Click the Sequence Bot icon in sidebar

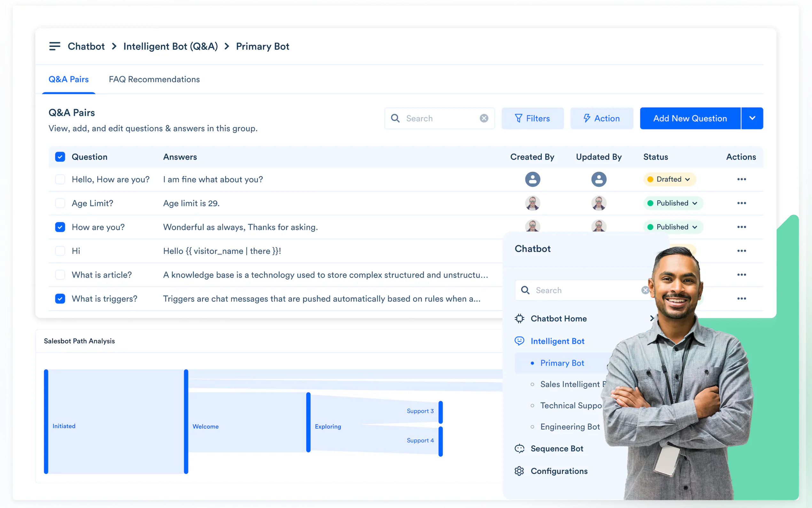(519, 448)
